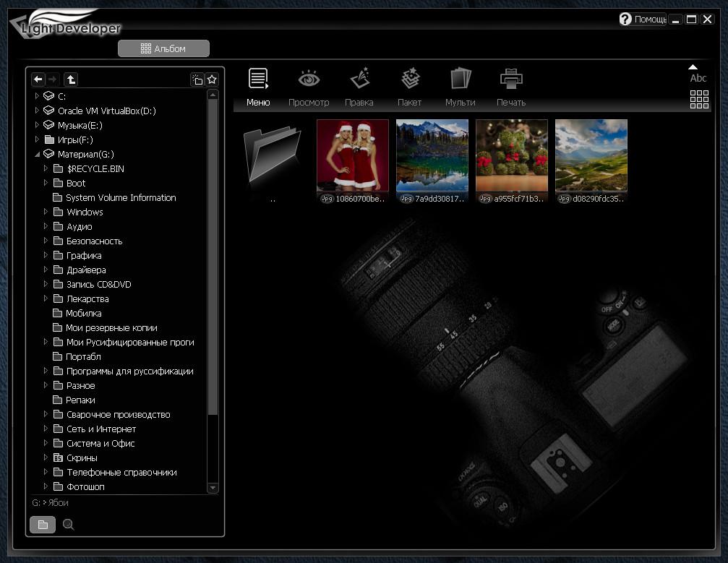This screenshot has width=728, height=563.
Task: Select the mountain lake photo thumbnail
Action: pyautogui.click(x=432, y=155)
